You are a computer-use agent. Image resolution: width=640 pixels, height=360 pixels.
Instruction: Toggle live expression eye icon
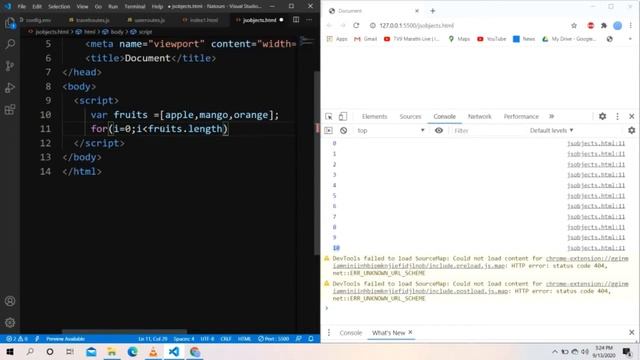pyautogui.click(x=439, y=131)
